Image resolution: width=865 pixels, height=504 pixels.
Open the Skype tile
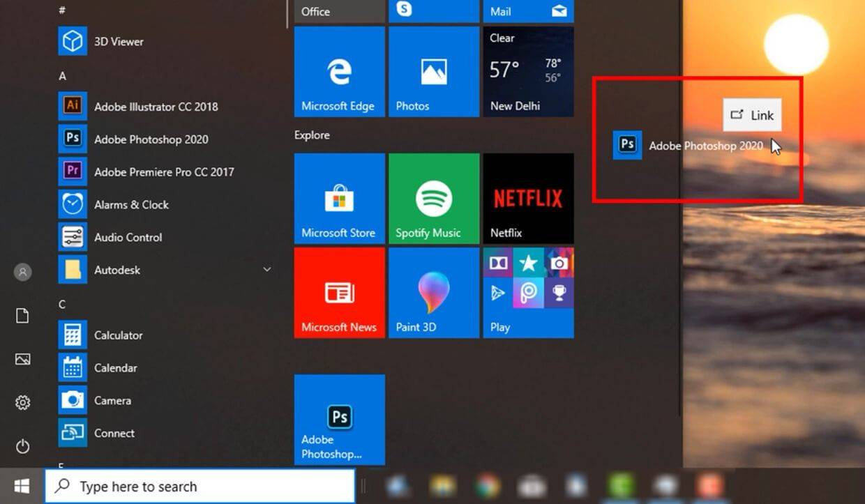coord(434,11)
